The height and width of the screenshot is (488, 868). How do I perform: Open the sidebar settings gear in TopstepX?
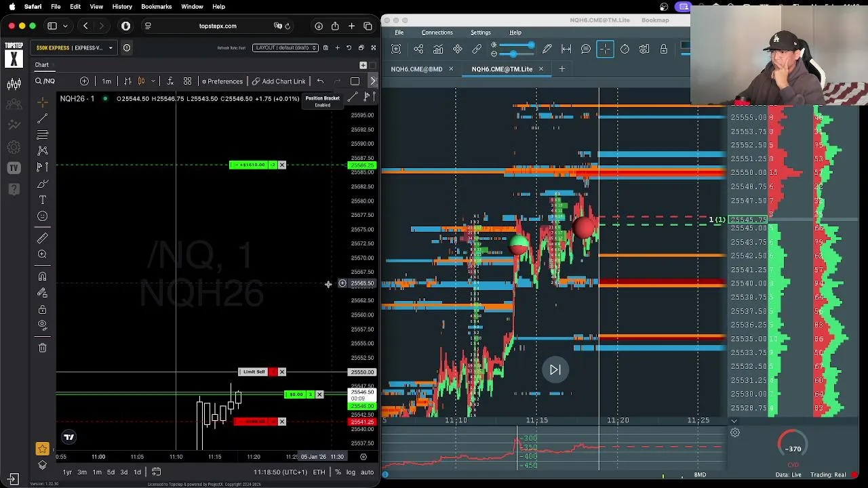(14, 147)
